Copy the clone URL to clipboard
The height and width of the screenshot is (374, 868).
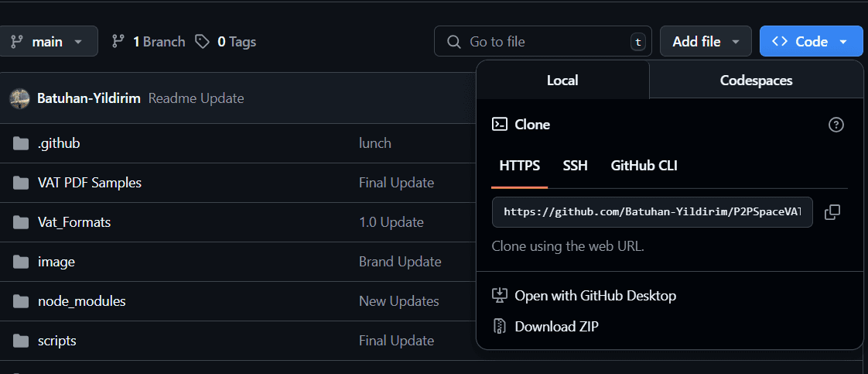[x=832, y=212]
